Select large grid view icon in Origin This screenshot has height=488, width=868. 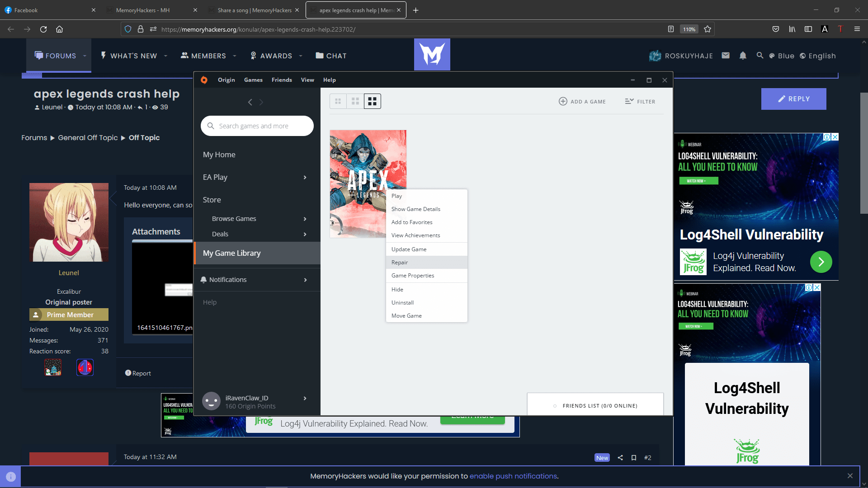point(373,101)
